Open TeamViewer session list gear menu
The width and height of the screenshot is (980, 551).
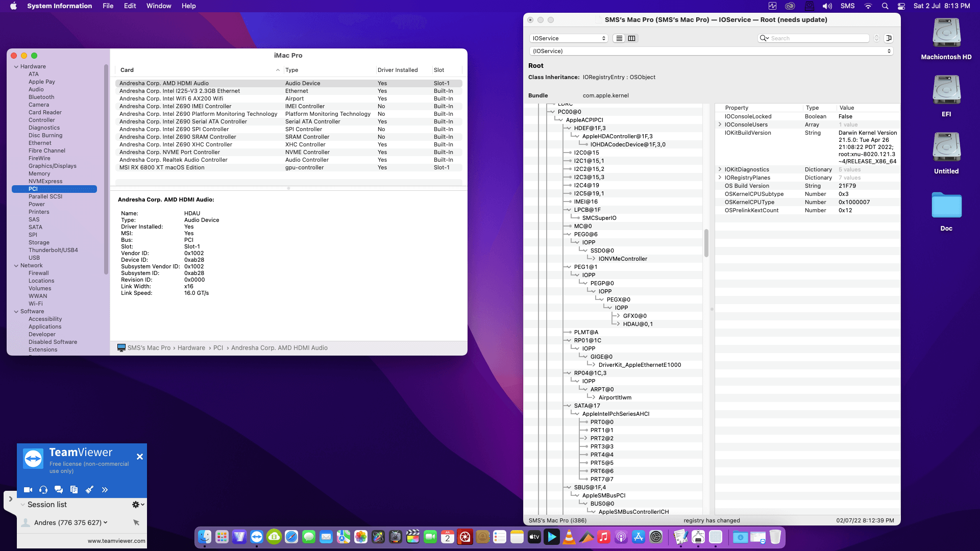[138, 505]
